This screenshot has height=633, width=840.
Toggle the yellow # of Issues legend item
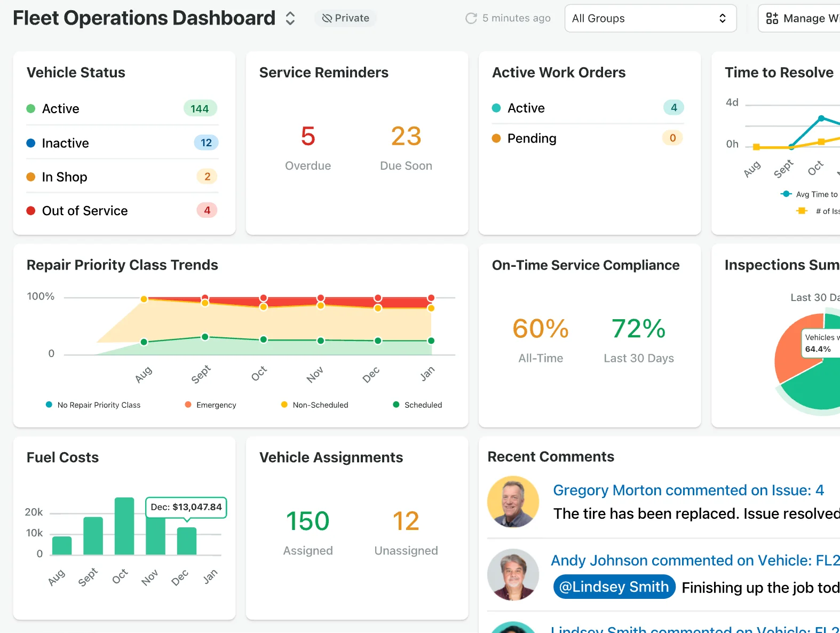coord(818,211)
